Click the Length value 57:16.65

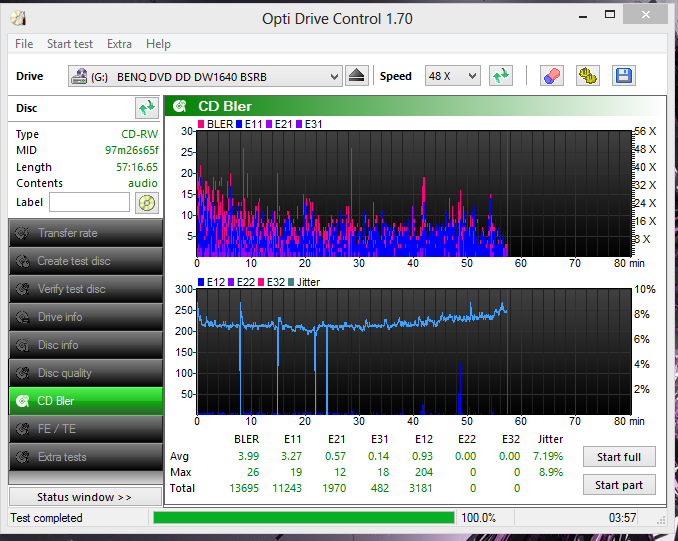(x=137, y=167)
